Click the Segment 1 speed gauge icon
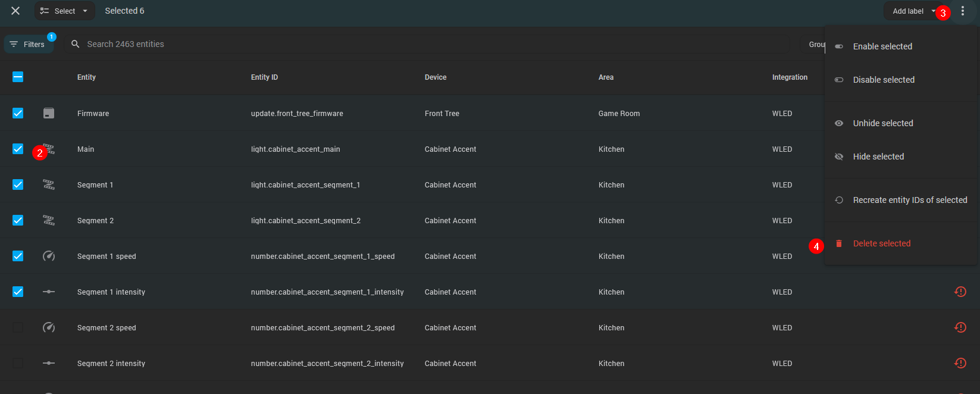The height and width of the screenshot is (394, 980). coord(49,257)
